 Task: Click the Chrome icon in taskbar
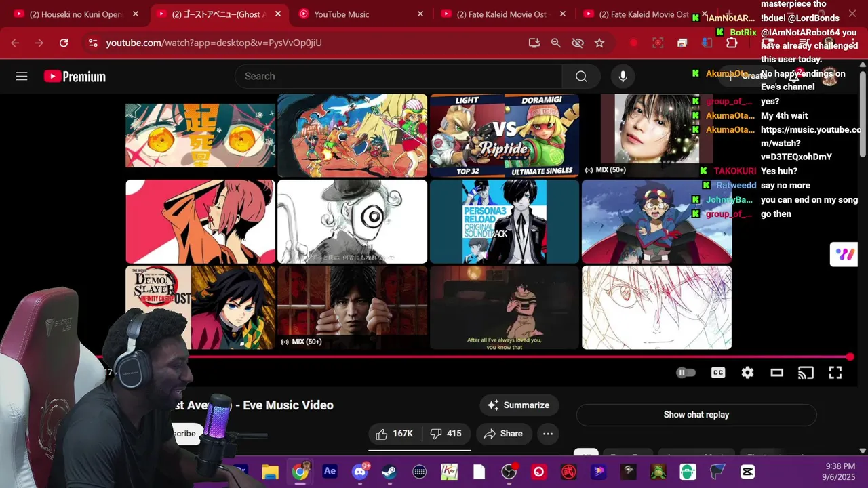pos(300,472)
